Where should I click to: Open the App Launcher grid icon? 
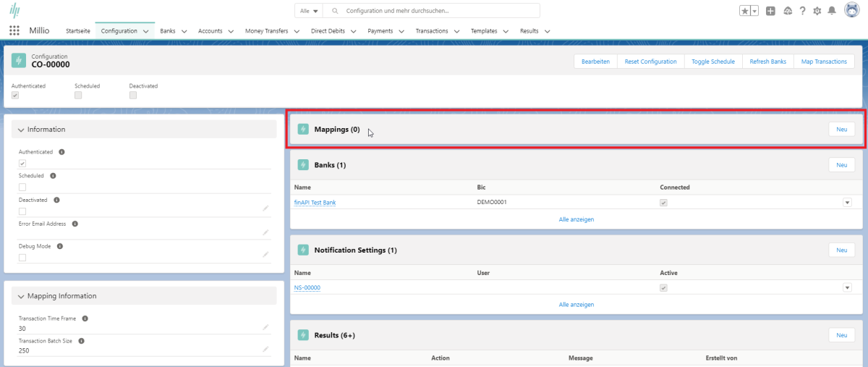pyautogui.click(x=14, y=31)
